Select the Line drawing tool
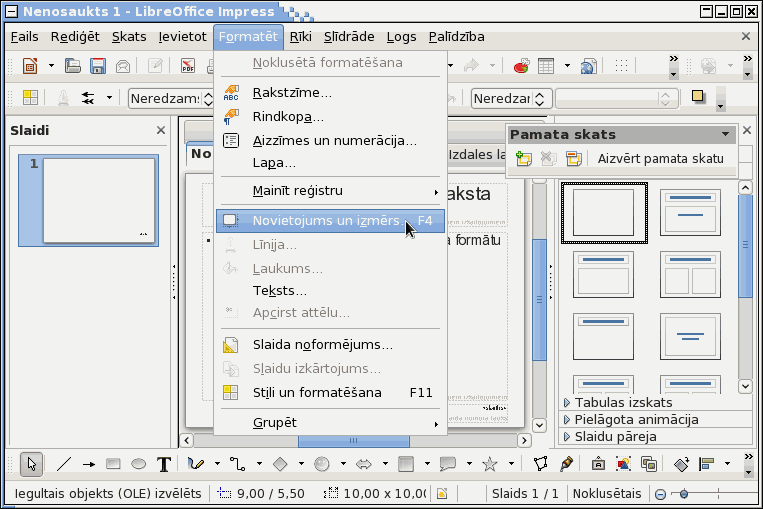763x509 pixels. tap(64, 464)
